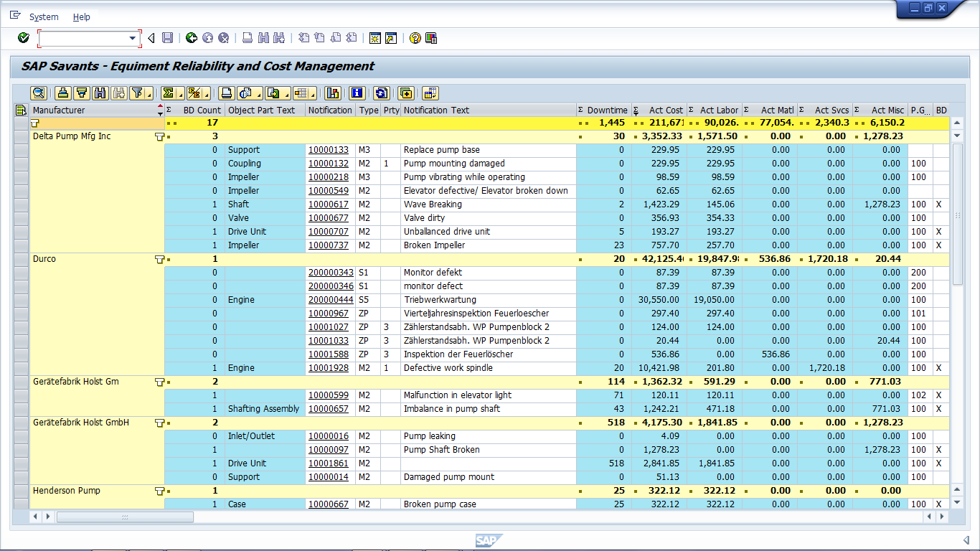Click into the command input field
980x551 pixels.
83,38
